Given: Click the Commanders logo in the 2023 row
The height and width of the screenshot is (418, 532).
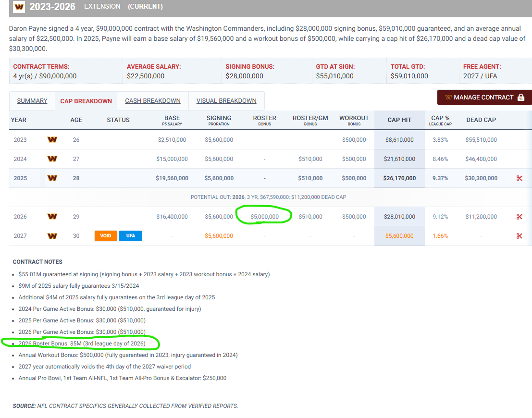Looking at the screenshot, I should [x=52, y=139].
